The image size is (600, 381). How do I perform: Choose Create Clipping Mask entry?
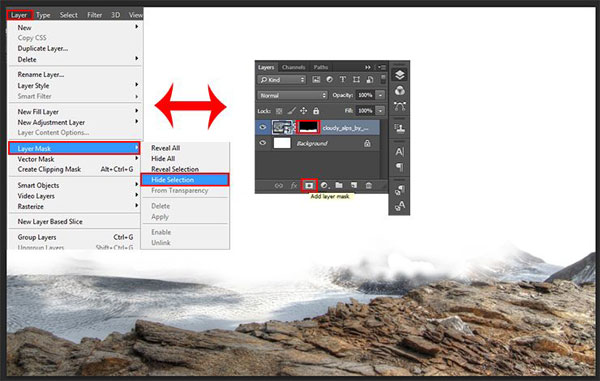tap(74, 169)
